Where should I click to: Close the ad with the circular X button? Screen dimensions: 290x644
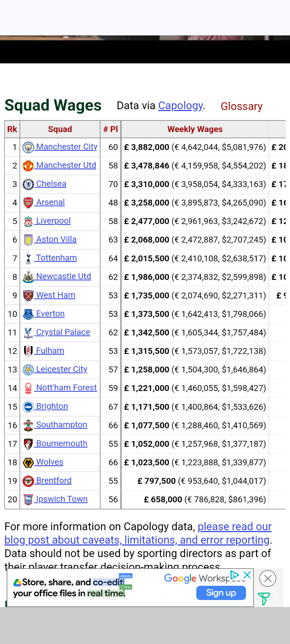tap(268, 578)
